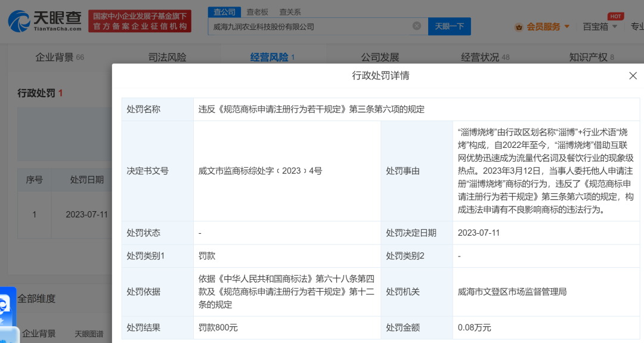Click the red official credit agency banner
Viewport: 644px width, 343px height.
[140, 21]
